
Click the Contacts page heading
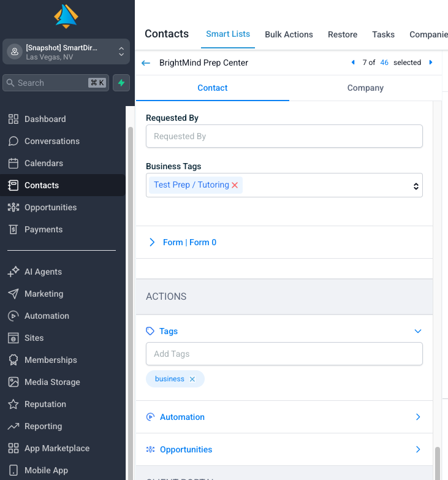[x=167, y=34]
